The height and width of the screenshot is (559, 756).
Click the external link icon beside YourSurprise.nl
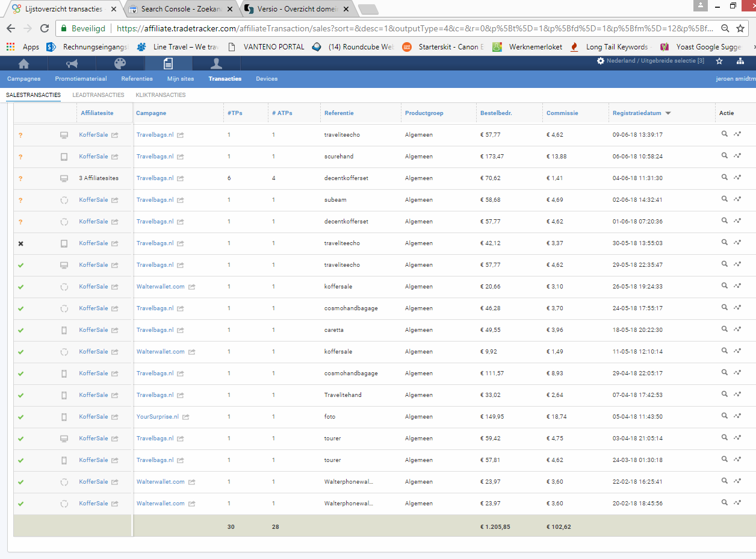[186, 417]
